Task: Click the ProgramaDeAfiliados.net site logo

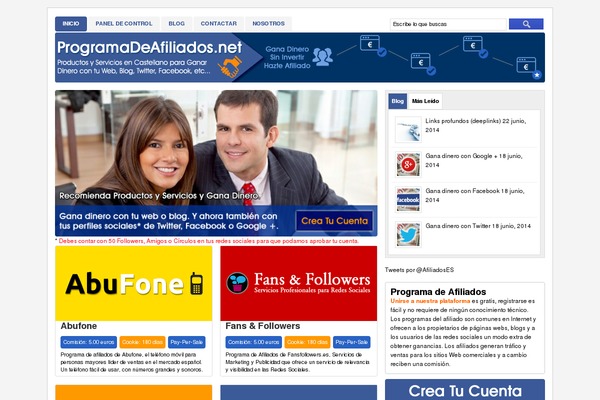Action: [149, 48]
